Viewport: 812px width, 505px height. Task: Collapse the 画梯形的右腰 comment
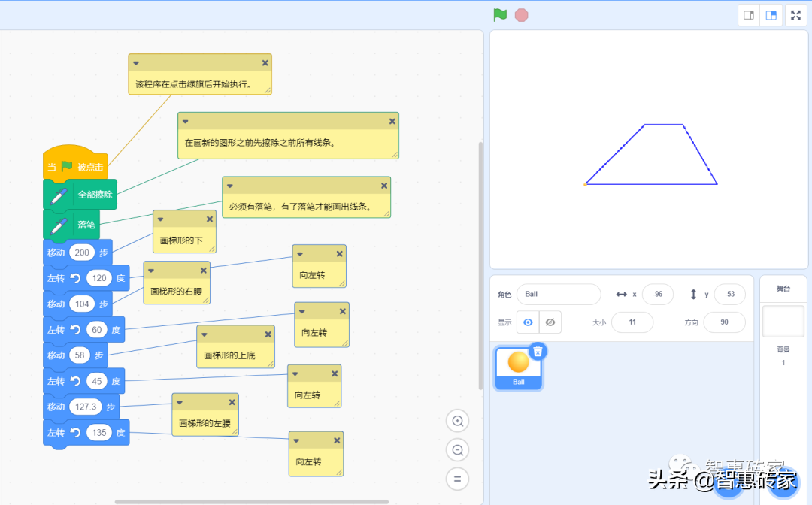tap(151, 271)
